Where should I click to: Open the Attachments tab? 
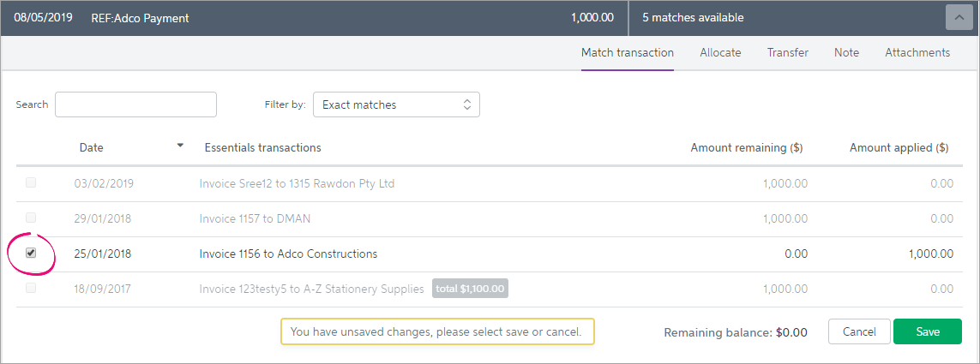pyautogui.click(x=917, y=53)
